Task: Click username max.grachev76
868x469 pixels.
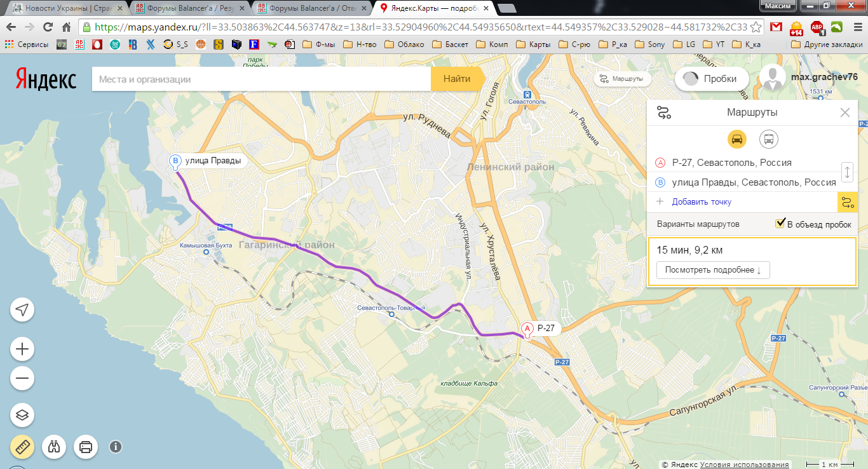Action: [x=824, y=77]
